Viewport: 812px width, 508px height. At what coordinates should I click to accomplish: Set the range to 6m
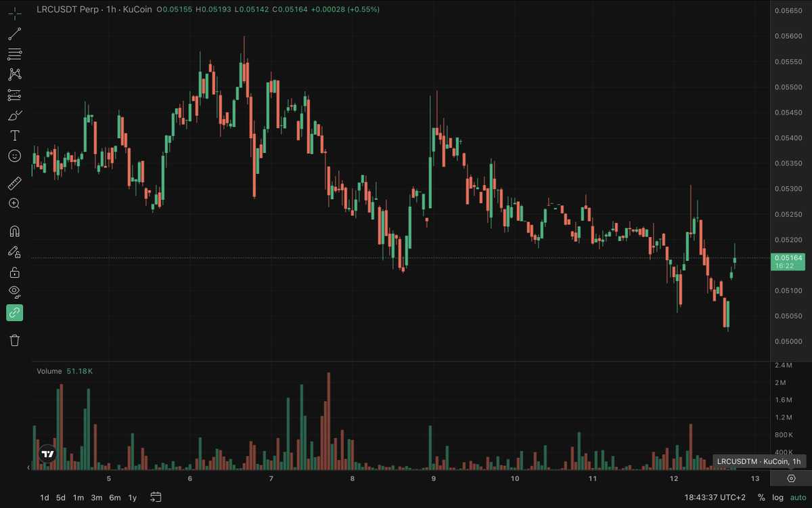coord(115,497)
